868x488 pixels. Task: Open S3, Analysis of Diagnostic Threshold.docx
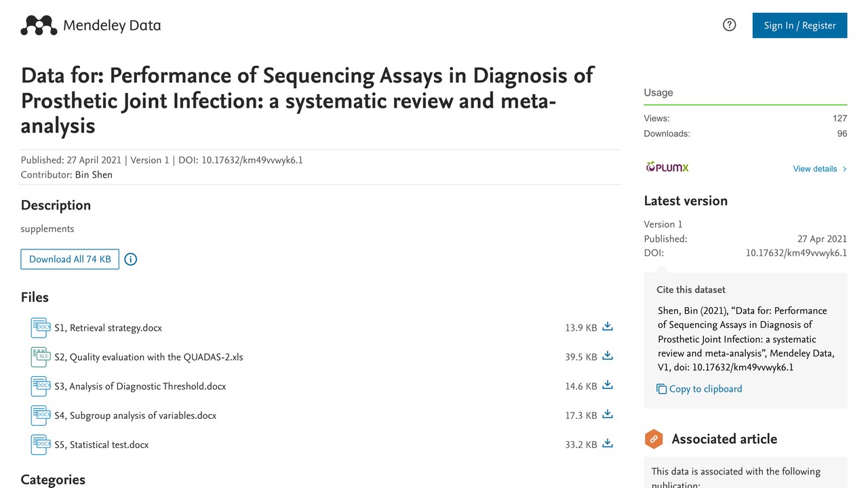pos(140,386)
